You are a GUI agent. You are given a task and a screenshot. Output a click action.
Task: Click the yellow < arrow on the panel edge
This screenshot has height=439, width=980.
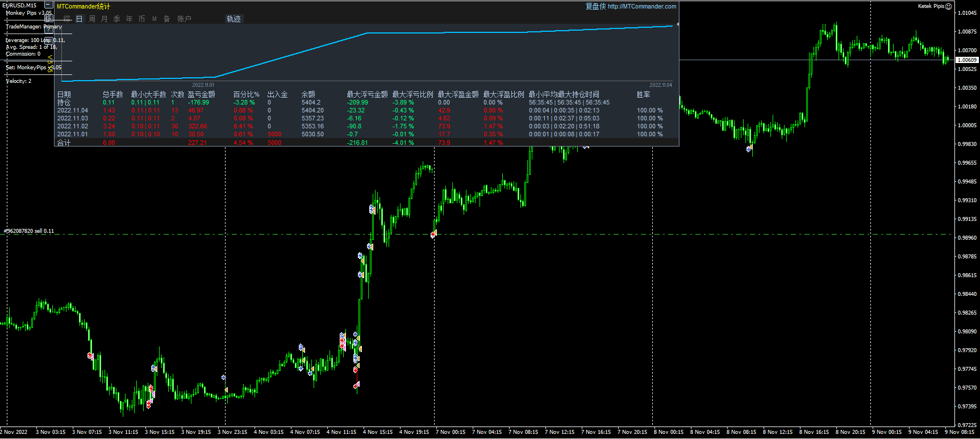click(50, 57)
